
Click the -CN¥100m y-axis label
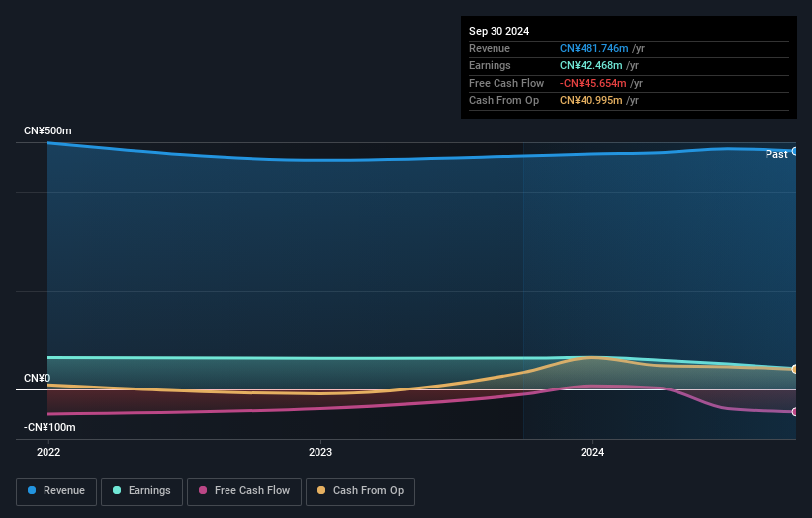49,427
